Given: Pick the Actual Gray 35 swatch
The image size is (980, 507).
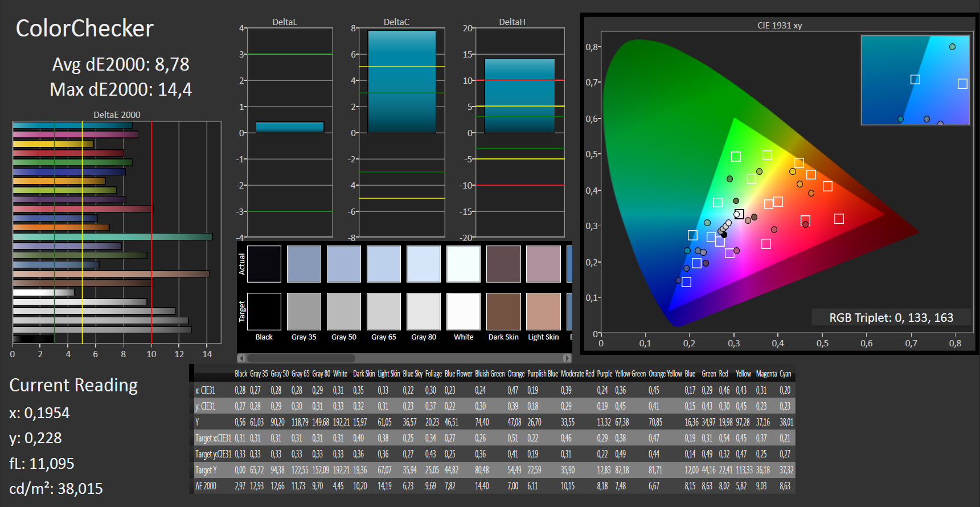Looking at the screenshot, I should point(304,264).
